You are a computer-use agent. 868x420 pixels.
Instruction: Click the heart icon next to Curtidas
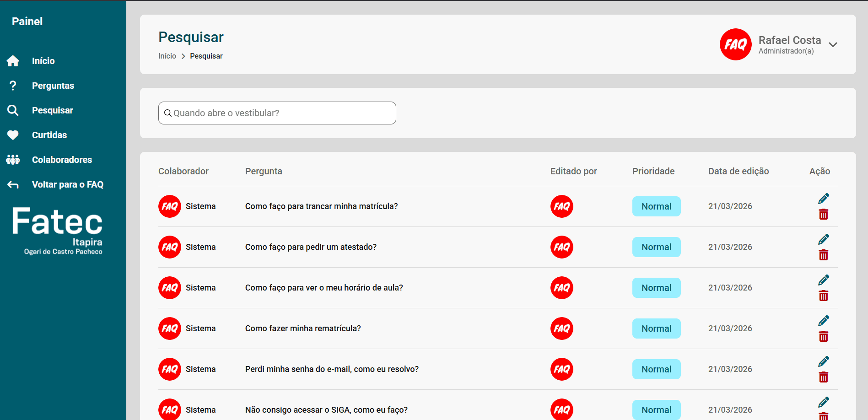[x=13, y=135]
